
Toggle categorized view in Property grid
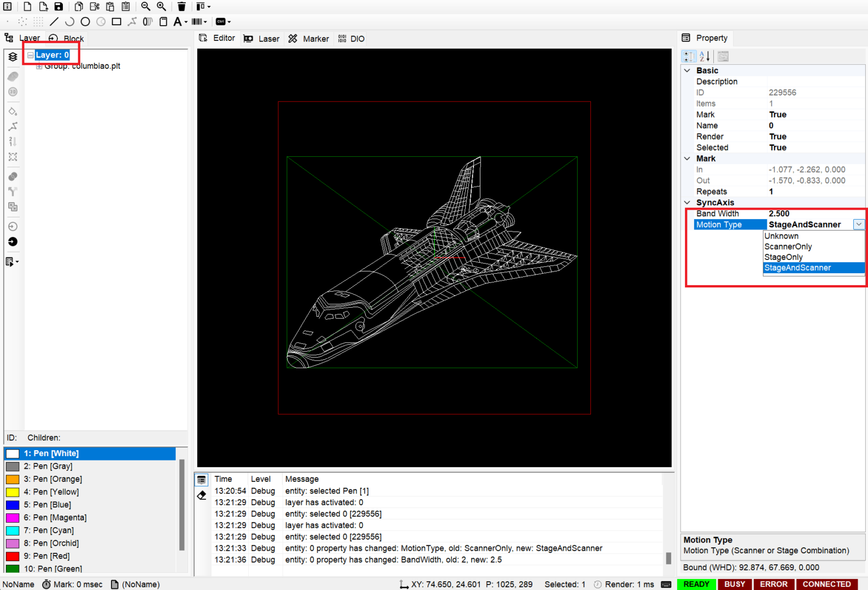pyautogui.click(x=689, y=56)
